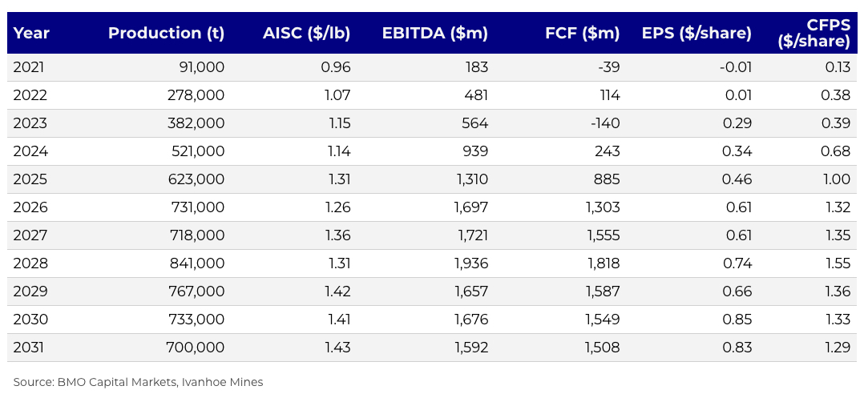Click the 2031 year row label

coord(30,348)
